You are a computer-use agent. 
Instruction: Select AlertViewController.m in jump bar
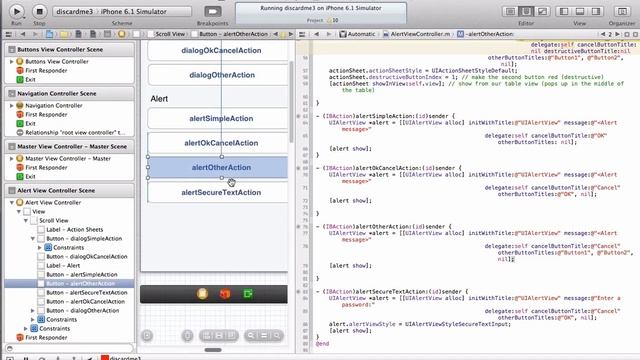(416, 34)
